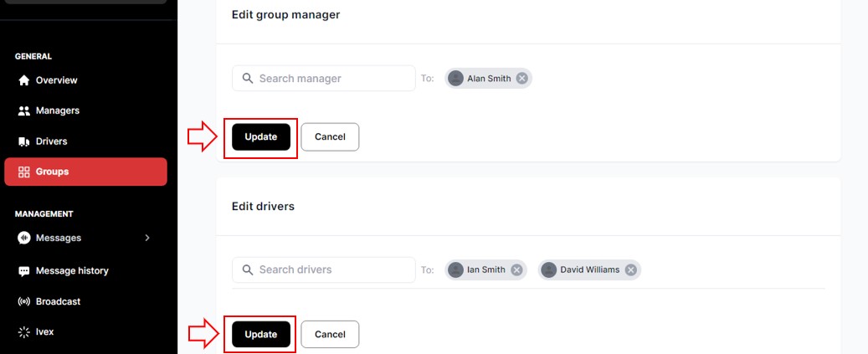Remove Ian Smith from drivers list
Viewport: 868px width, 354px height.
516,269
